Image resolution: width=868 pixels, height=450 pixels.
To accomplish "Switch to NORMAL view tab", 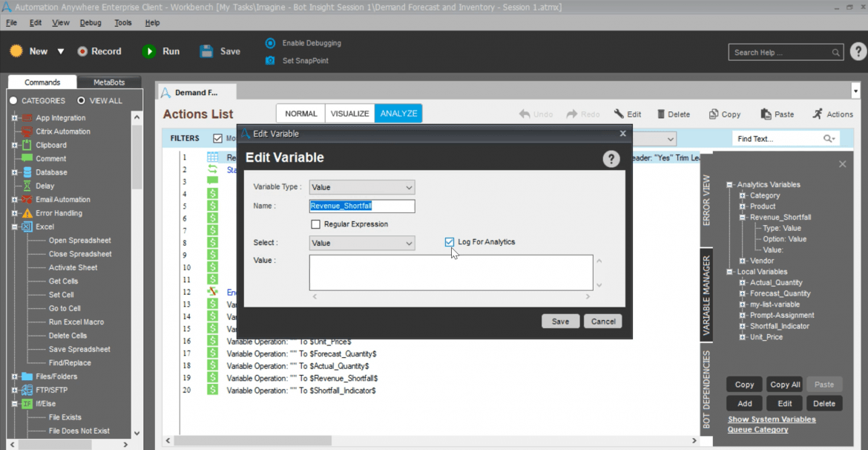I will point(301,114).
